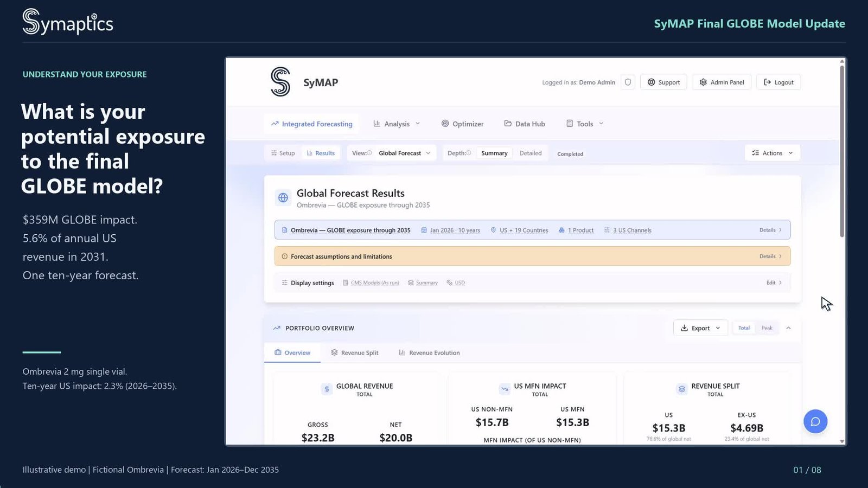Viewport: 868px width, 488px height.
Task: Expand Details for Ombrevia GLOBE exposure row
Action: [x=770, y=230]
